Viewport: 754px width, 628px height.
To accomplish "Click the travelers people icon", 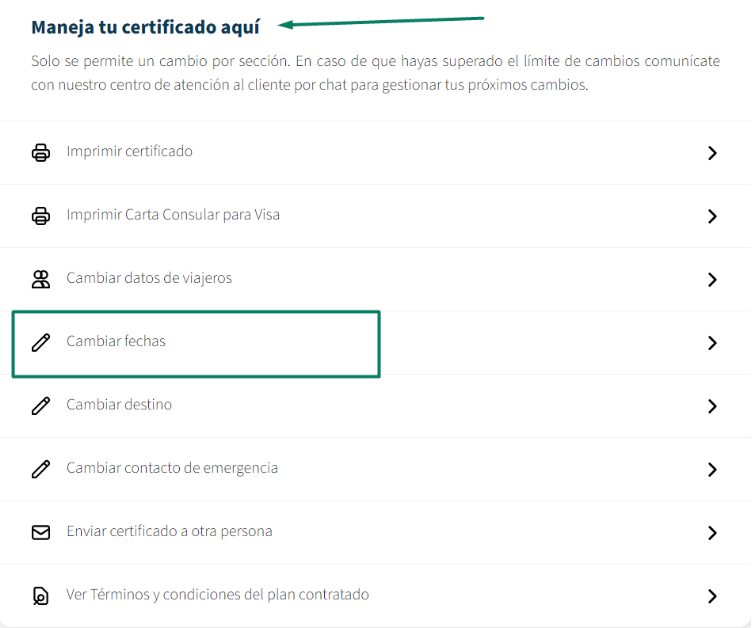I will click(41, 279).
